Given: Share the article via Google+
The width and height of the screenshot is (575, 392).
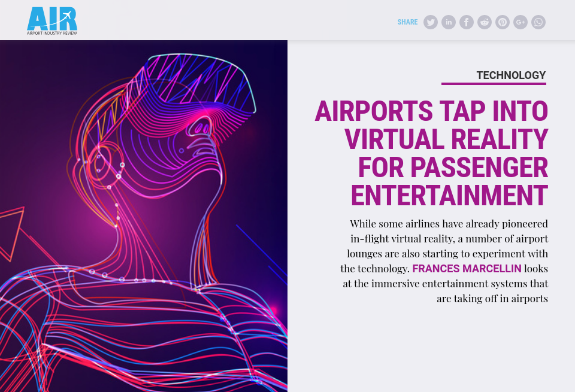Looking at the screenshot, I should [520, 22].
